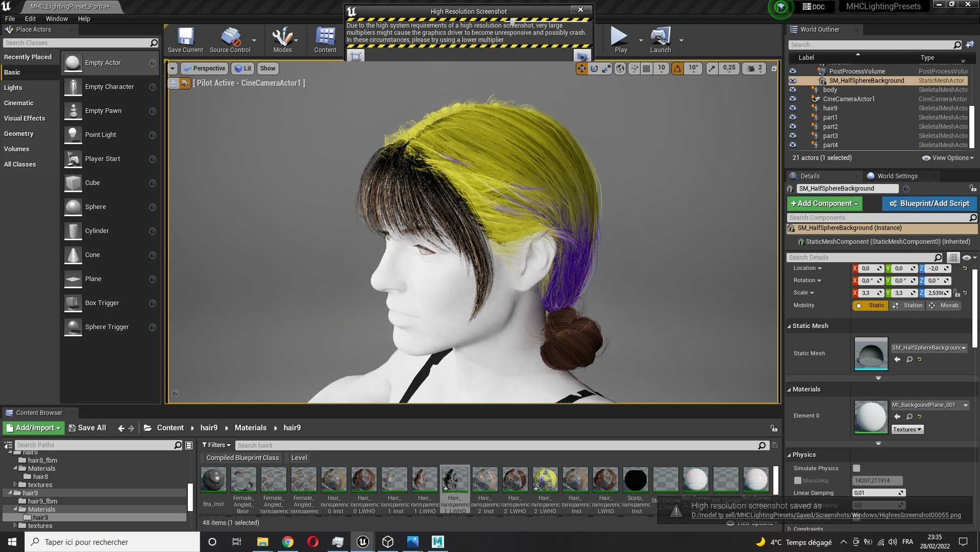Click the Static Mesh thumbnail preview
The width and height of the screenshot is (980, 552).
coord(871,354)
